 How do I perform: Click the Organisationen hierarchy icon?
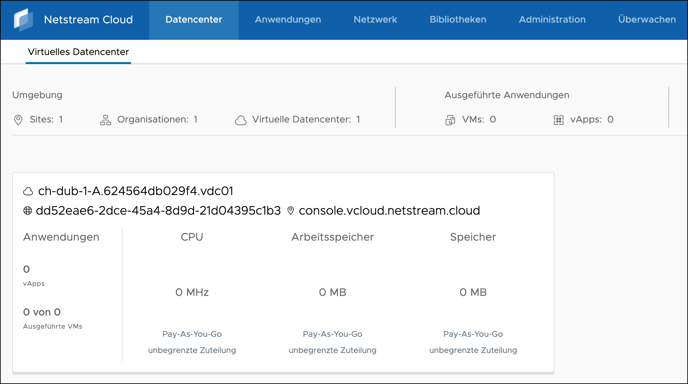(x=105, y=120)
